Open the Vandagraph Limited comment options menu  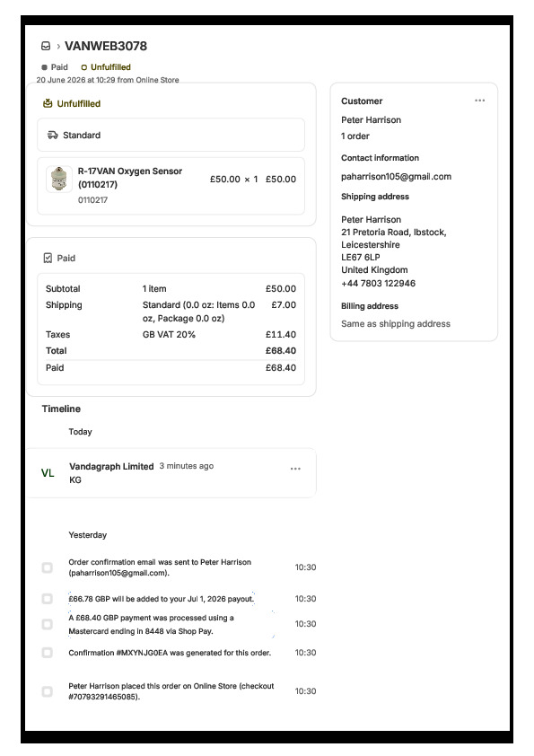click(295, 469)
